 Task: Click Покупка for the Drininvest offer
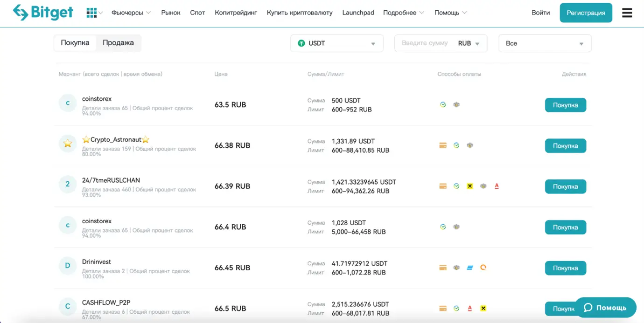tap(566, 268)
